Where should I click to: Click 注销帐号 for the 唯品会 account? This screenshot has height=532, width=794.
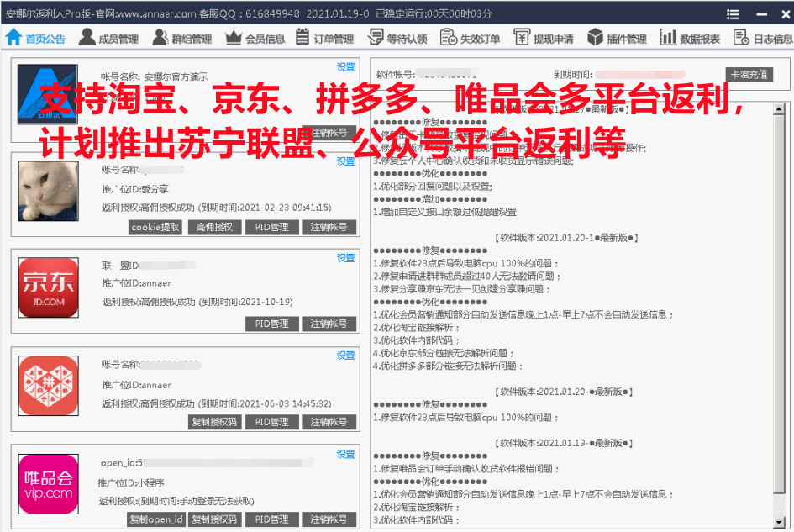click(329, 519)
